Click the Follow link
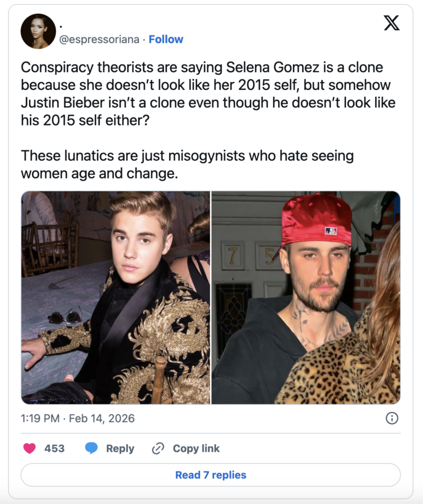 (x=166, y=40)
